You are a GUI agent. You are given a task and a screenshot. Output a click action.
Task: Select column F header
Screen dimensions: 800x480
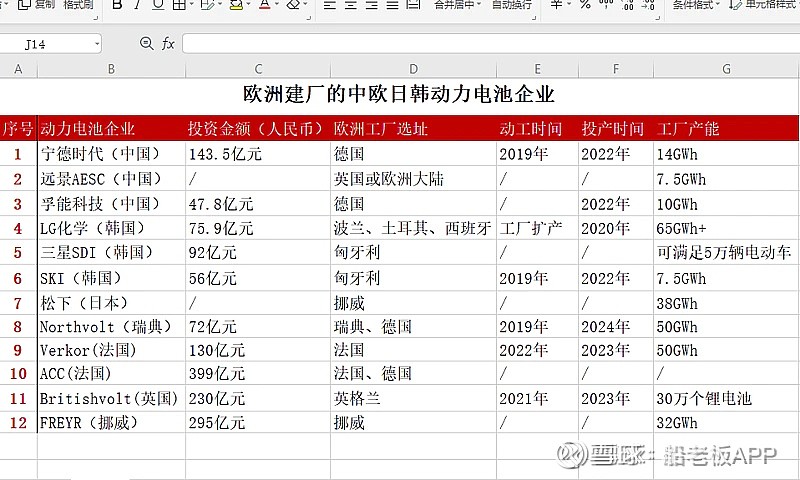(x=616, y=69)
